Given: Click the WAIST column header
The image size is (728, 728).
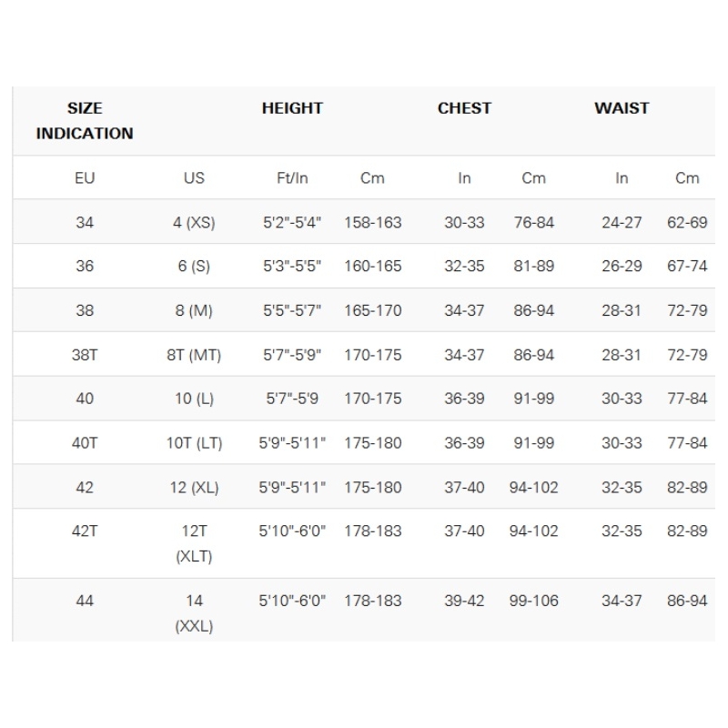Looking at the screenshot, I should (x=622, y=108).
